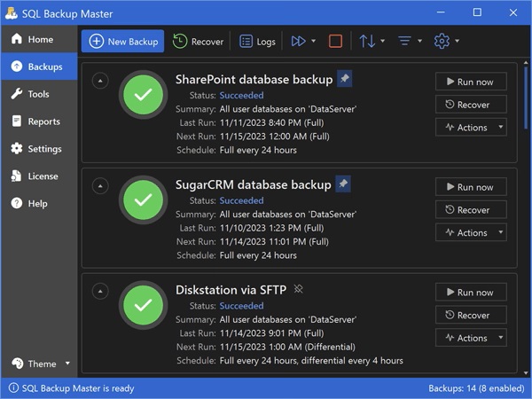Click the Tools wrench icon
This screenshot has height=399, width=532.
click(x=17, y=94)
